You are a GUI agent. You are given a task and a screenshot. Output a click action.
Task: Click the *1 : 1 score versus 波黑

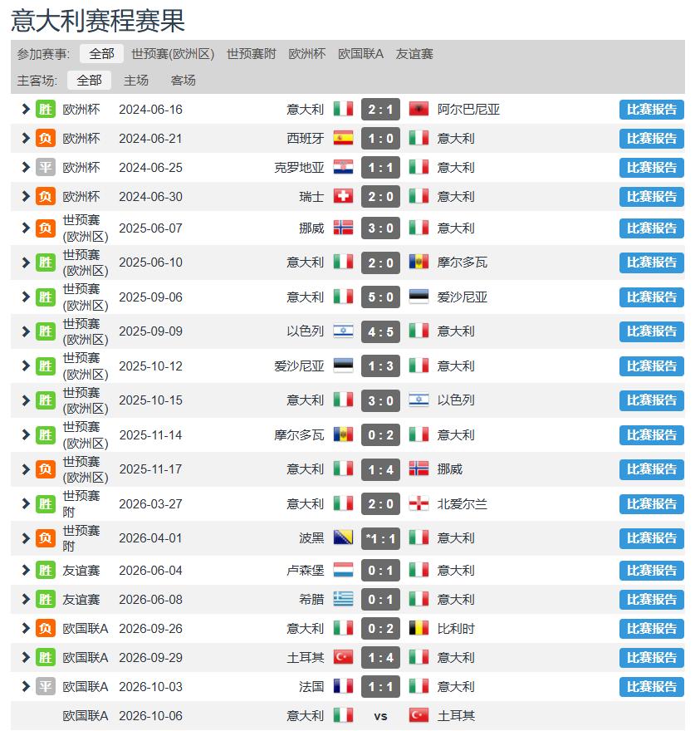(380, 538)
